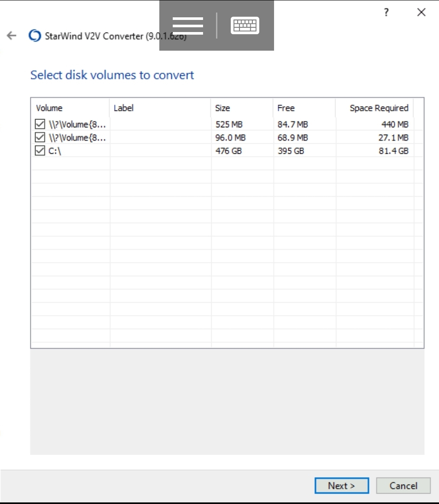Image resolution: width=439 pixels, height=504 pixels.
Task: Click the 'Select disk volumes to convert' heading
Action: coord(112,75)
